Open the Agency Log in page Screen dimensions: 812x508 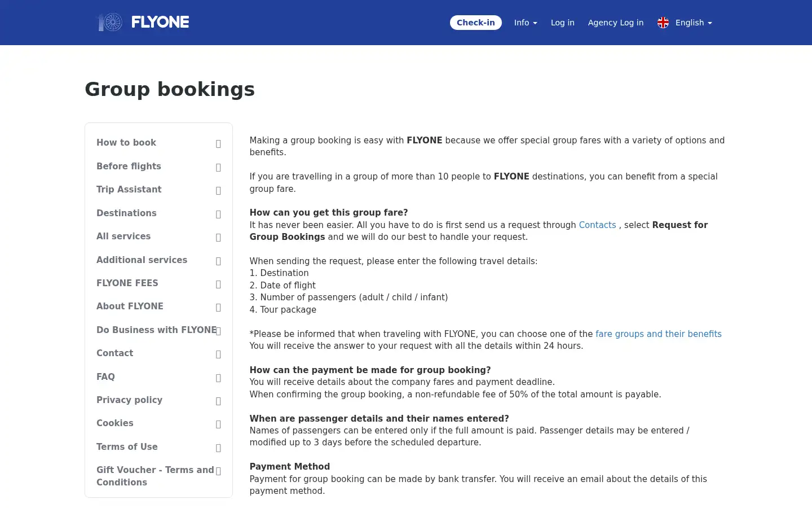[x=616, y=23]
